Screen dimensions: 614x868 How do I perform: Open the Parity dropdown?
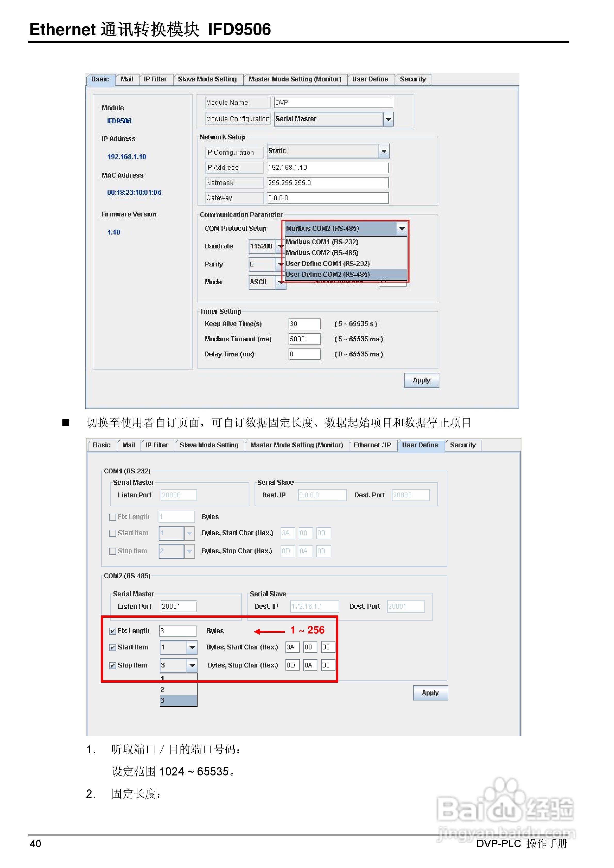(281, 264)
